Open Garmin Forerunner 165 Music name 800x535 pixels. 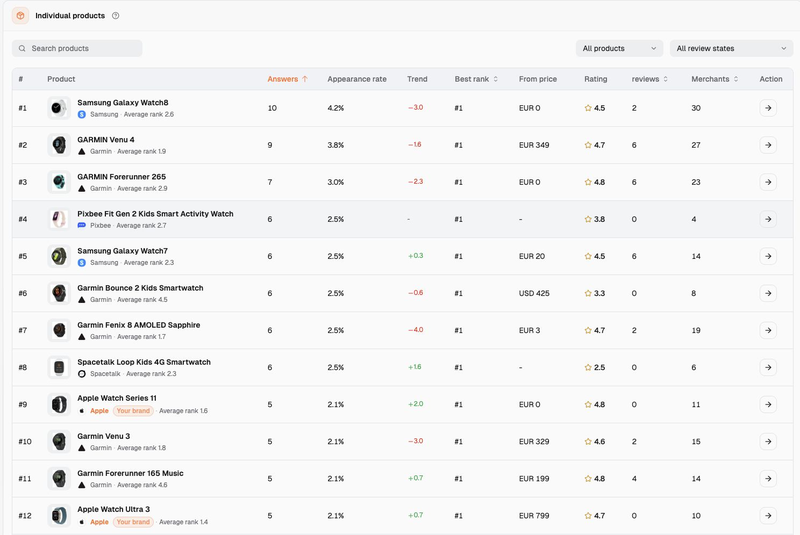tap(131, 473)
